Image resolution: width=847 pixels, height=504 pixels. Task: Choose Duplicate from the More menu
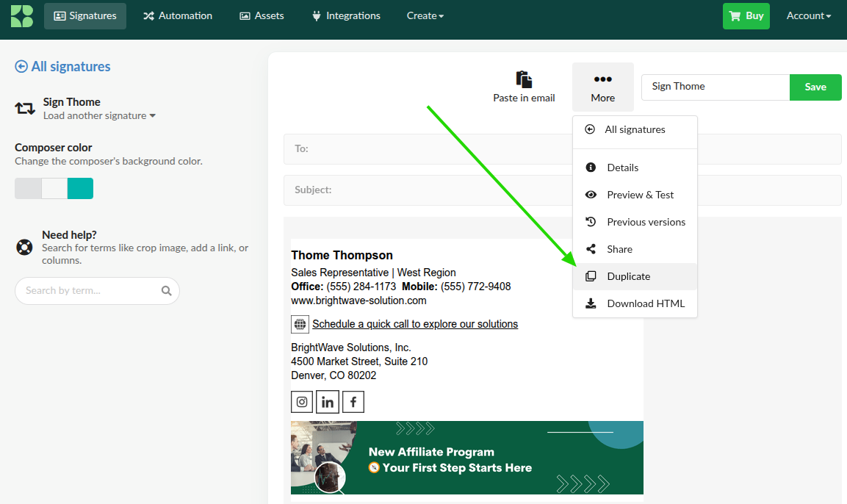click(x=628, y=276)
